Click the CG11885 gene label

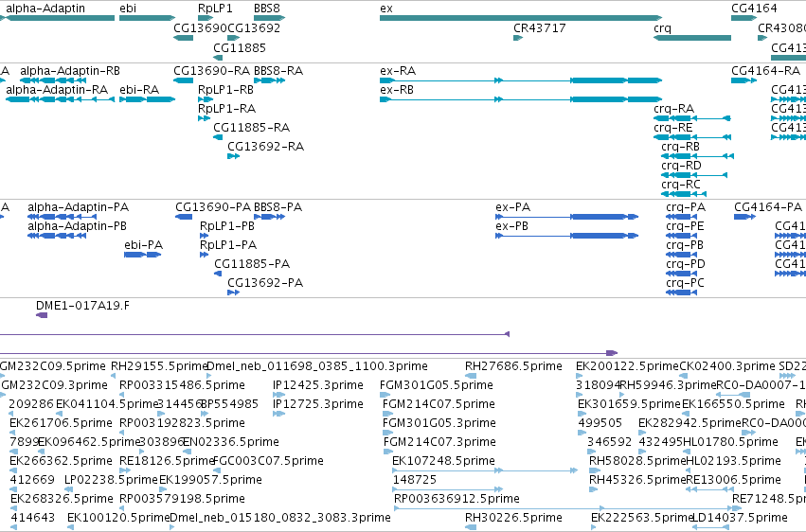[239, 47]
